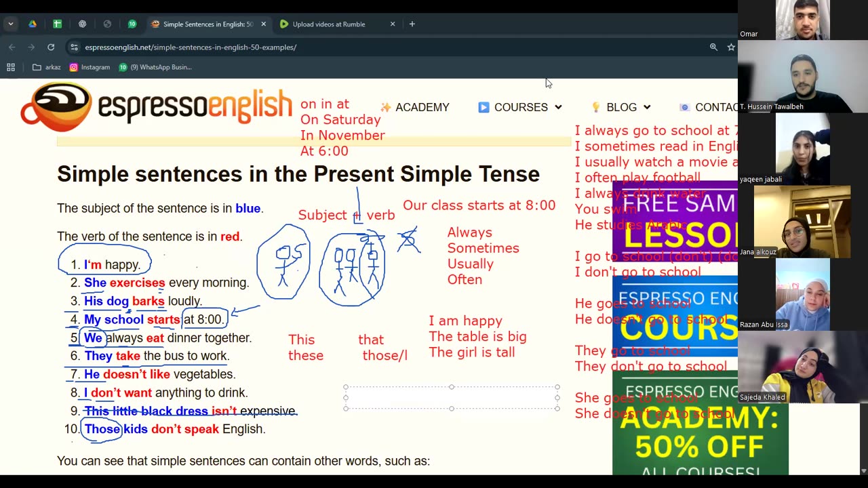The width and height of the screenshot is (868, 488).
Task: Select T. Hussein Tawalbeh's video thumbnail
Action: point(803,77)
